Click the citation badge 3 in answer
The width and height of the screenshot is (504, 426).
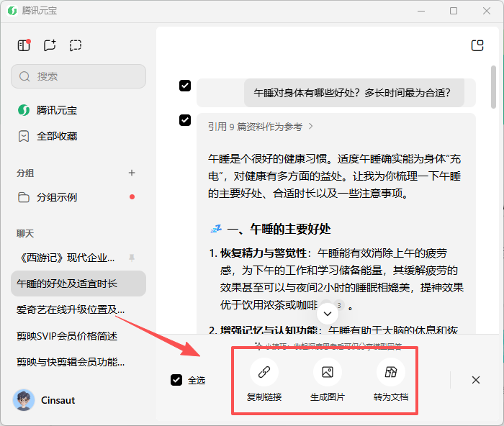click(x=339, y=305)
